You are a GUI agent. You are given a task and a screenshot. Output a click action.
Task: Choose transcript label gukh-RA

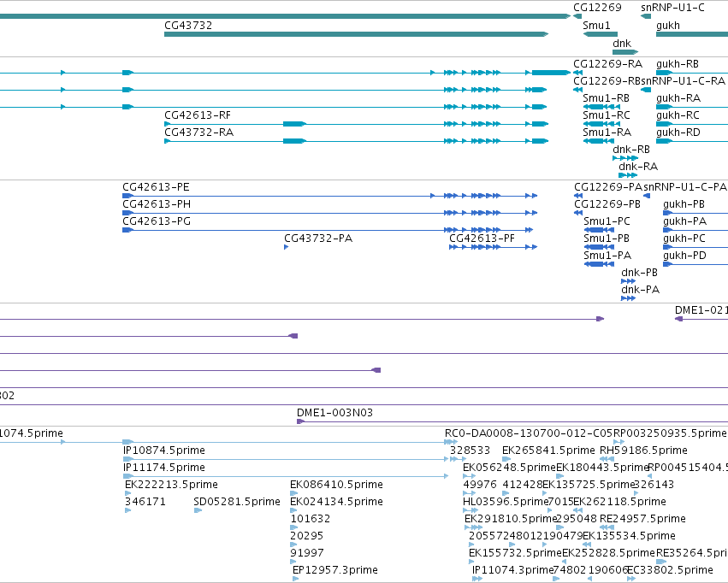click(678, 98)
